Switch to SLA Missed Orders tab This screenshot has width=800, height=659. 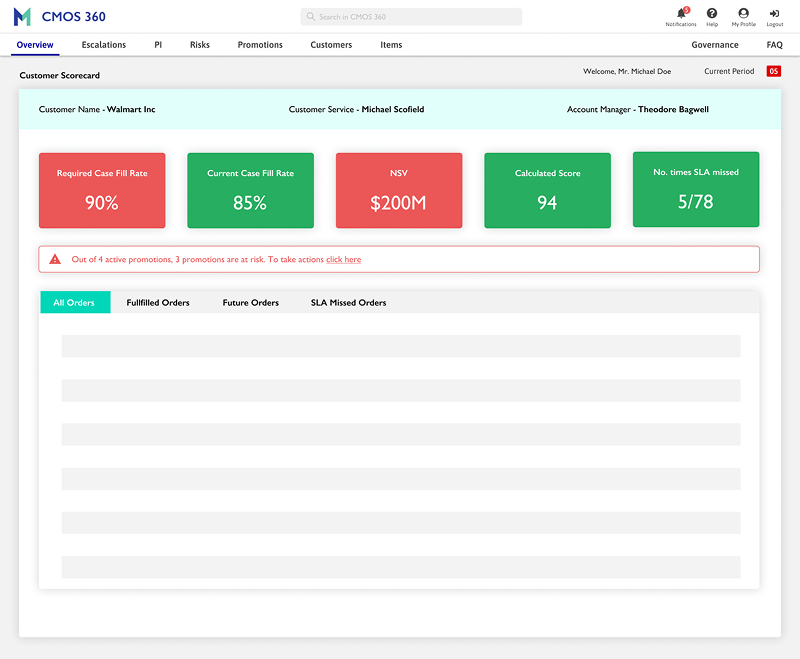pyautogui.click(x=348, y=302)
